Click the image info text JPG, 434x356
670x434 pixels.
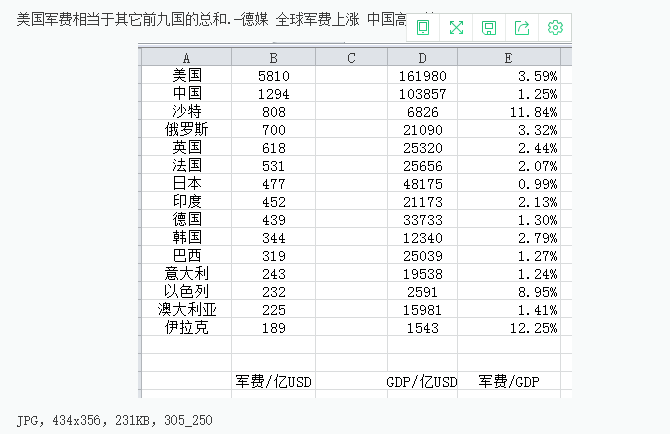115,421
